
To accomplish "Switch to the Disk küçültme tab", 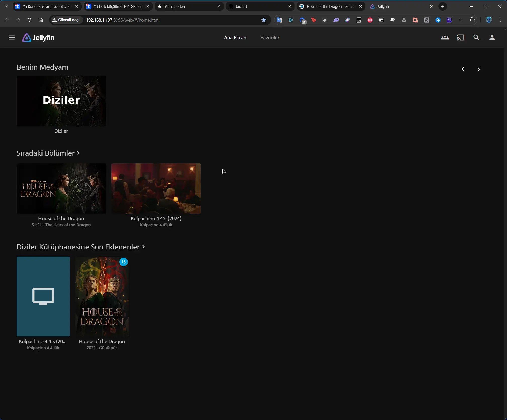I will point(118,7).
